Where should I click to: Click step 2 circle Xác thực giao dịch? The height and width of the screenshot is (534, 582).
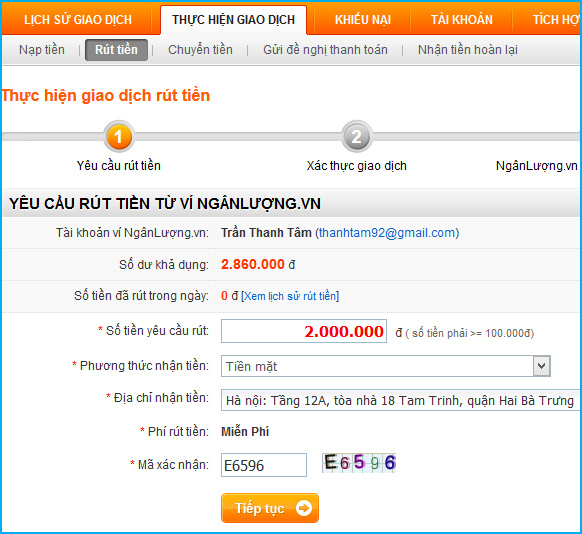click(x=356, y=136)
